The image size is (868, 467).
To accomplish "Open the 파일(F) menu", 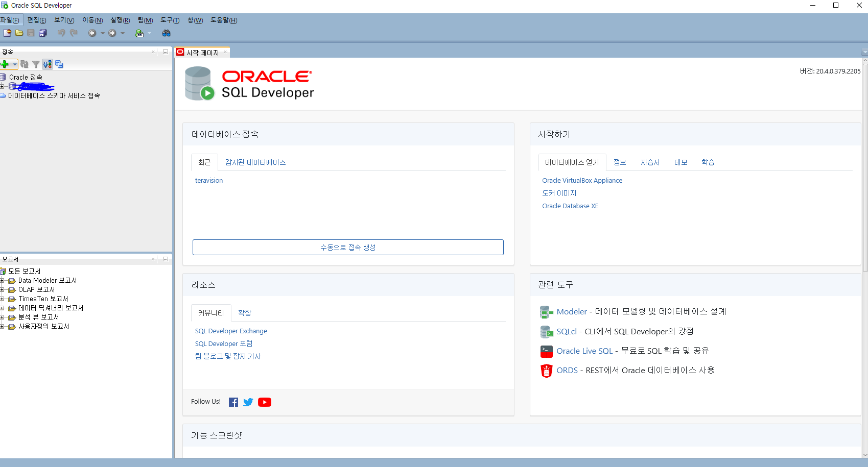I will [x=10, y=20].
